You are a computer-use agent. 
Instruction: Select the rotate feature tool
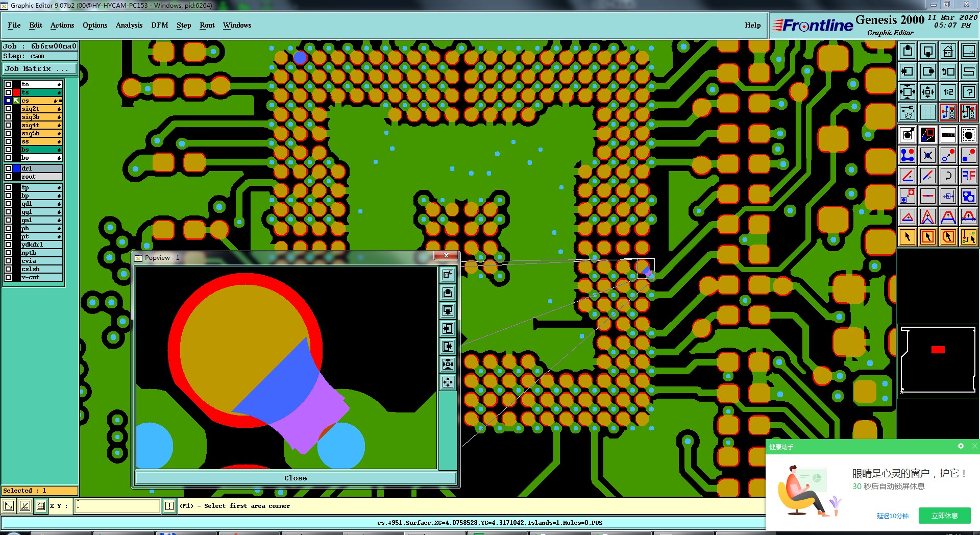pos(948,176)
